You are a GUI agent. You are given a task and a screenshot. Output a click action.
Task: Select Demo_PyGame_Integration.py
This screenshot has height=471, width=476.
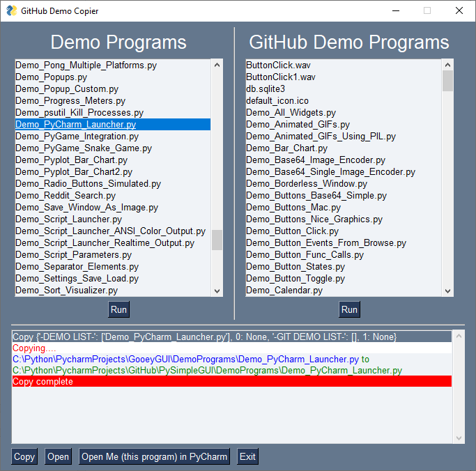click(x=113, y=137)
